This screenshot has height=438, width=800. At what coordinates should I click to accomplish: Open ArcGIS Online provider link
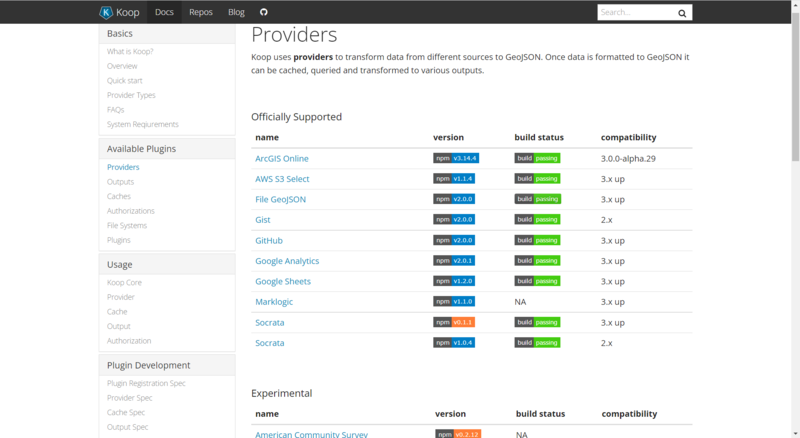tap(282, 158)
